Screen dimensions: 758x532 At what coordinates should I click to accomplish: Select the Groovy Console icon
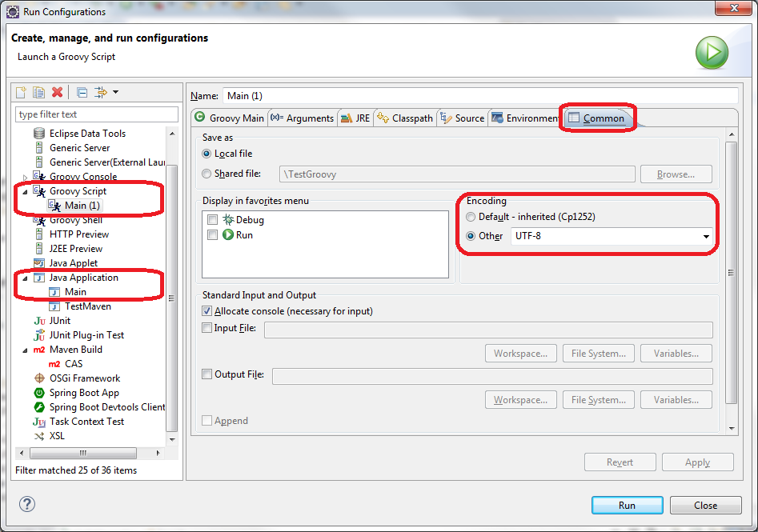39,176
